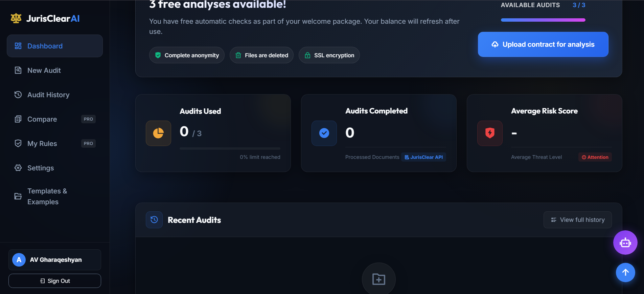644x294 pixels.
Task: Click the 'Audits Used' title
Action: [x=200, y=111]
